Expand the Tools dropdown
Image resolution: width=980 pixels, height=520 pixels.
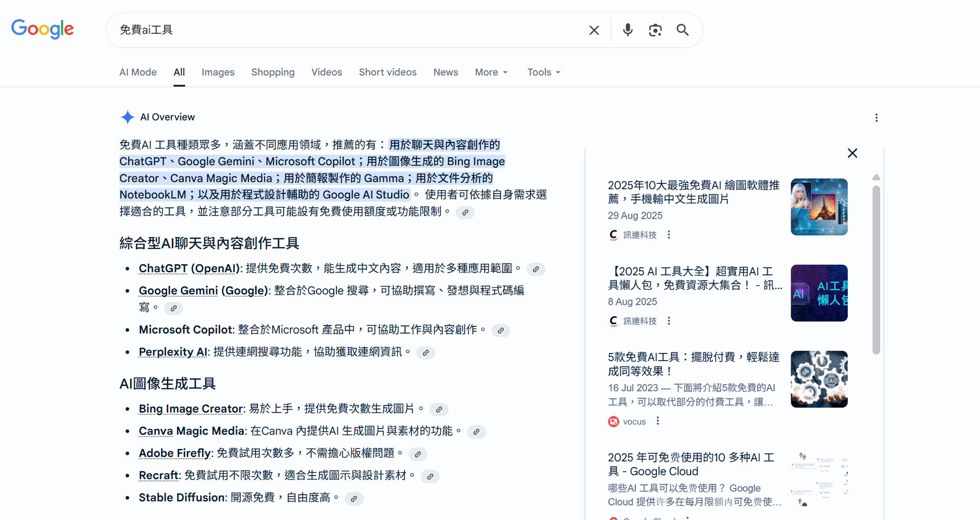[x=544, y=72]
